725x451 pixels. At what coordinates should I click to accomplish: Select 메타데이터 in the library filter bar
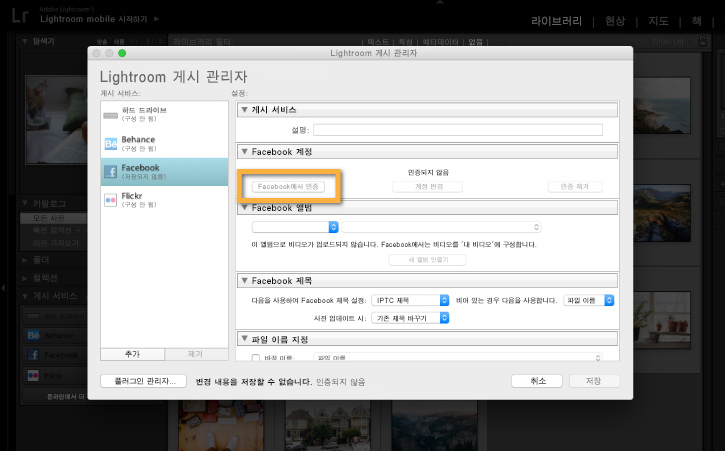(440, 42)
